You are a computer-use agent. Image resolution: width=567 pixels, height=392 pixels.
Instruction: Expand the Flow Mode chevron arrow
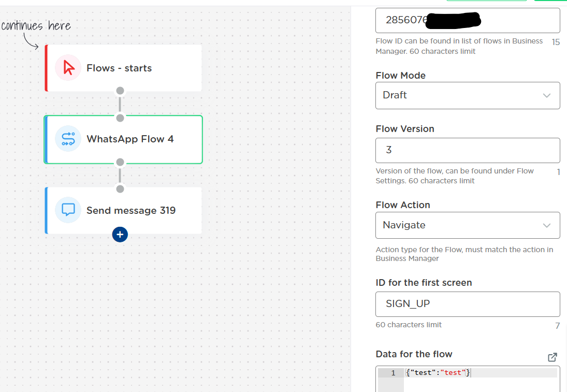[x=546, y=95]
